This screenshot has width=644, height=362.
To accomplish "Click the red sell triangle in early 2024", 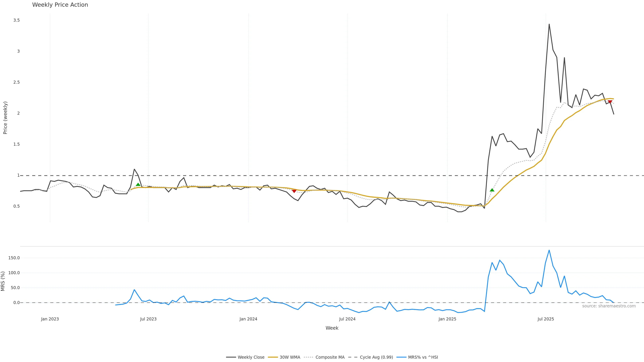I will (294, 191).
